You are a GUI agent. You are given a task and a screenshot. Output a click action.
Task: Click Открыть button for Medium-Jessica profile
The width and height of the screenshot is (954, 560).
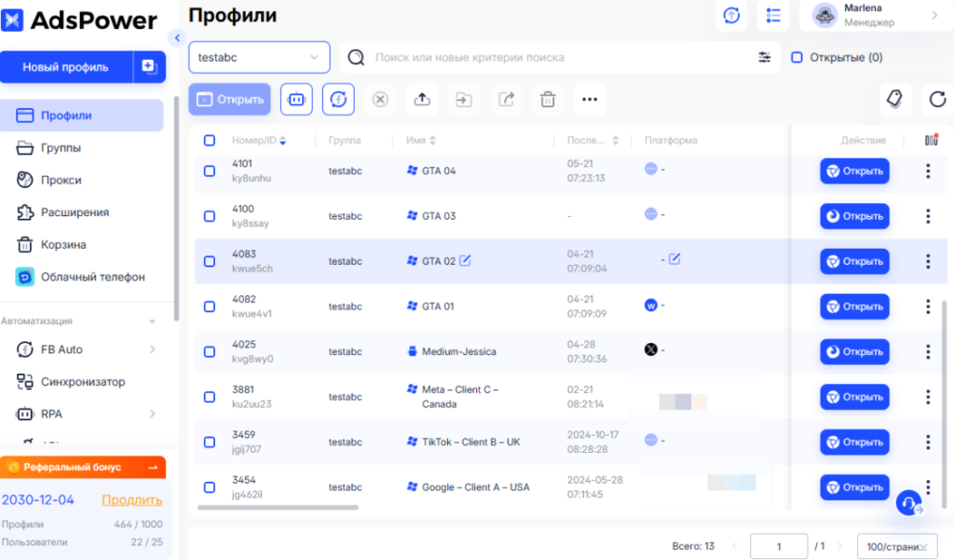[x=854, y=352]
